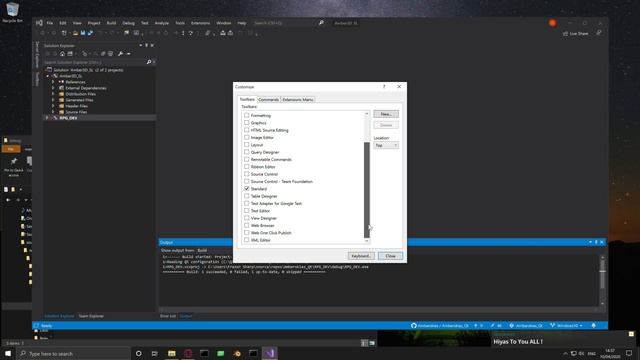Click the red Opera icon on taskbar
The width and height of the screenshot is (640, 360).
pyautogui.click(x=188, y=353)
